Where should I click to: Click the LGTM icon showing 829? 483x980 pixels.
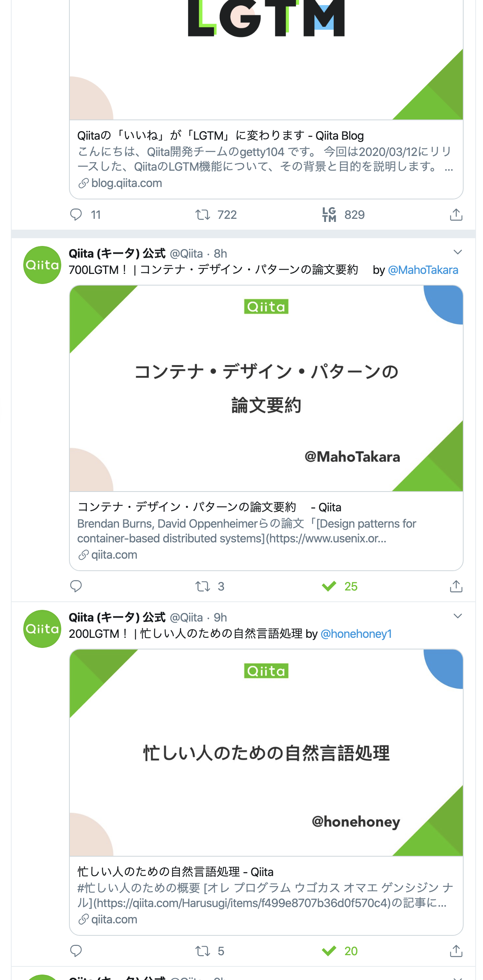pos(329,215)
